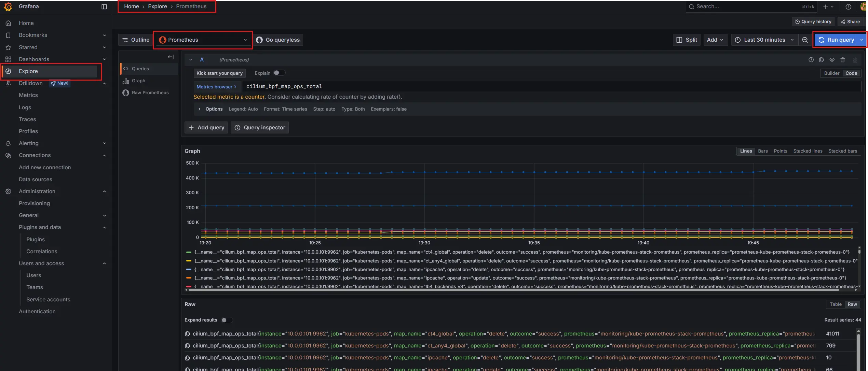Open the Add dropdown in toolbar
This screenshot has height=371, width=868.
715,40
